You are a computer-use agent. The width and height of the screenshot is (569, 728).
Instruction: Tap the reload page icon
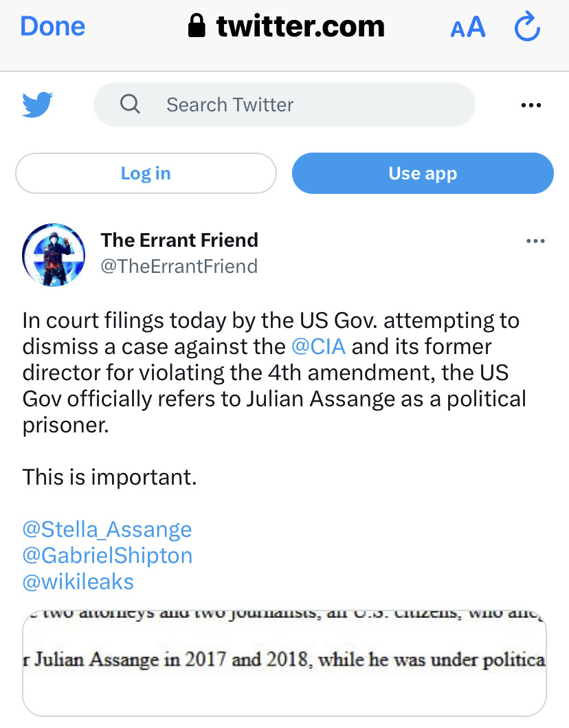pos(527,27)
